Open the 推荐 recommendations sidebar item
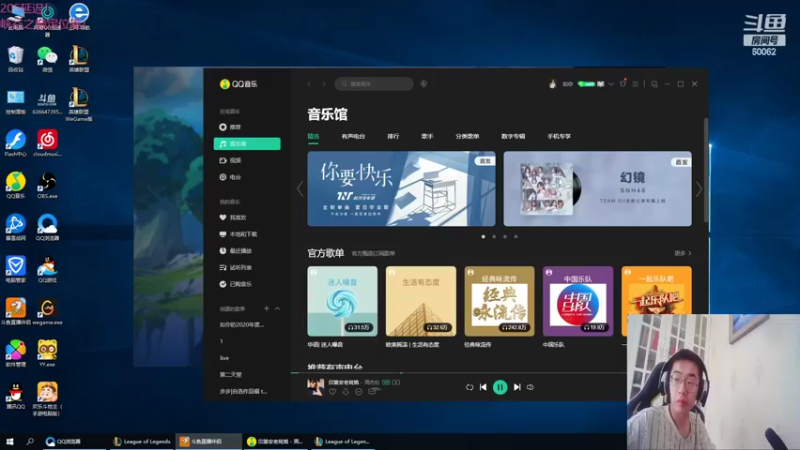The width and height of the screenshot is (800, 450). tap(230, 127)
